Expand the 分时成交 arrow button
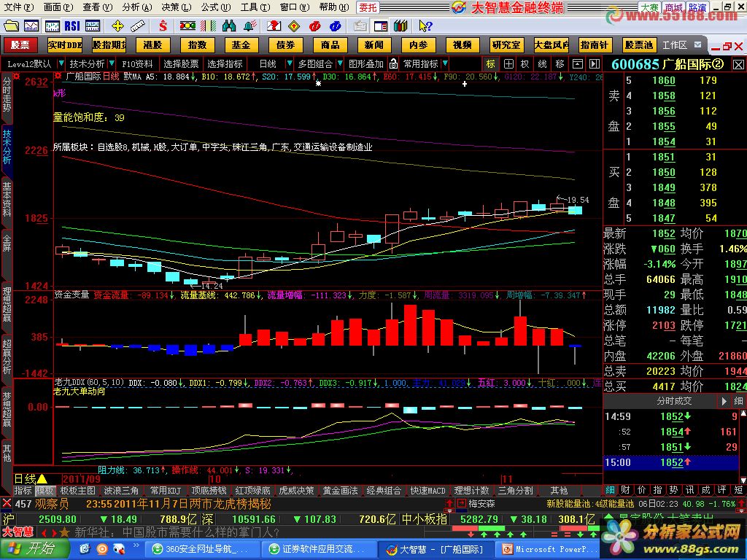Image resolution: width=747 pixels, height=560 pixels. coord(724,402)
